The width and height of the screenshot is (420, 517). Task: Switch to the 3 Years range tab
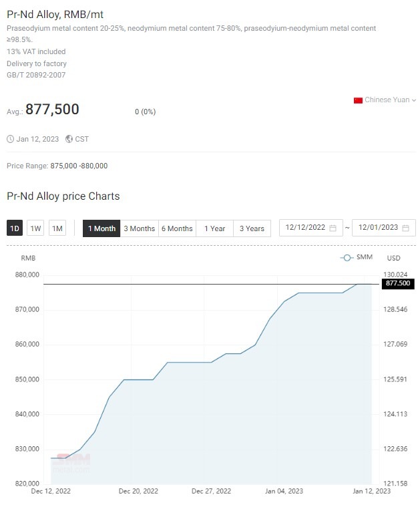click(252, 228)
